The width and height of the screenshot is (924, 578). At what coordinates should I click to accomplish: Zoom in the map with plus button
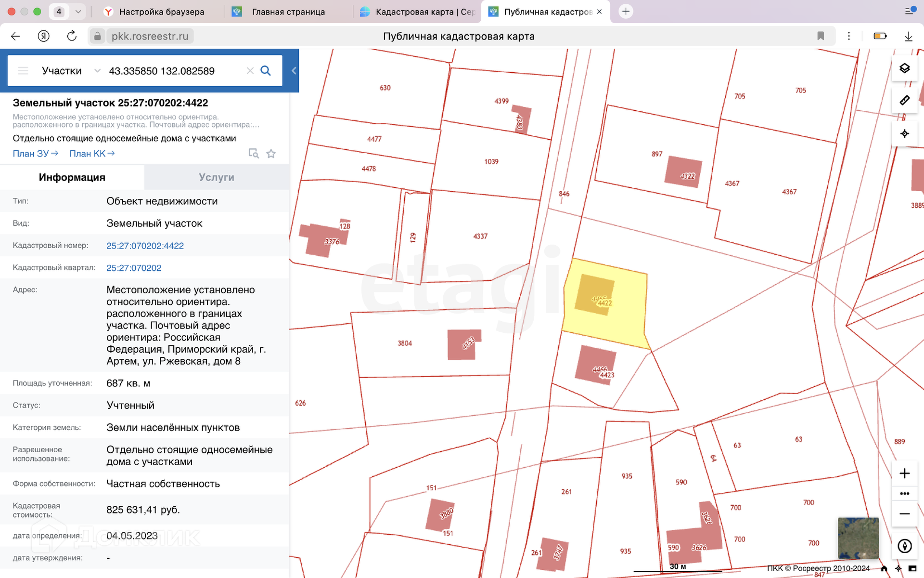[904, 473]
